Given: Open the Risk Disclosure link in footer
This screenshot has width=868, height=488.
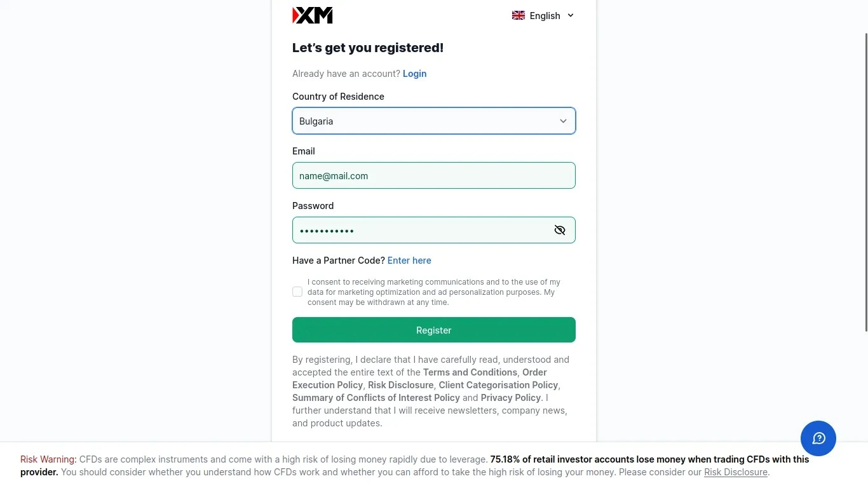Looking at the screenshot, I should coord(735,472).
